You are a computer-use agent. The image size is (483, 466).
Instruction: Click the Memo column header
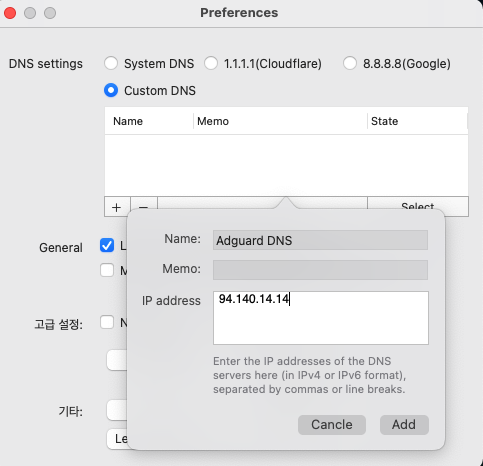pyautogui.click(x=280, y=121)
